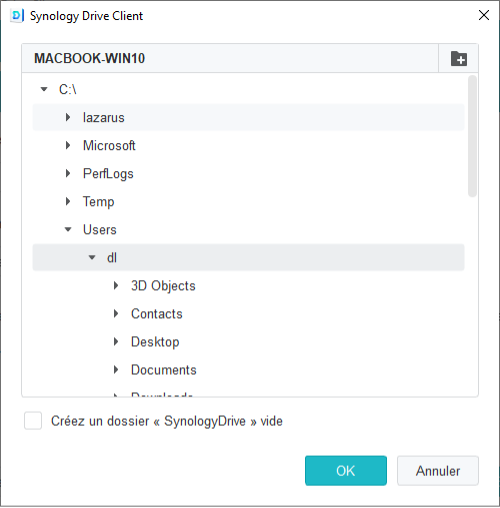Select the Microsoft folder name

109,146
